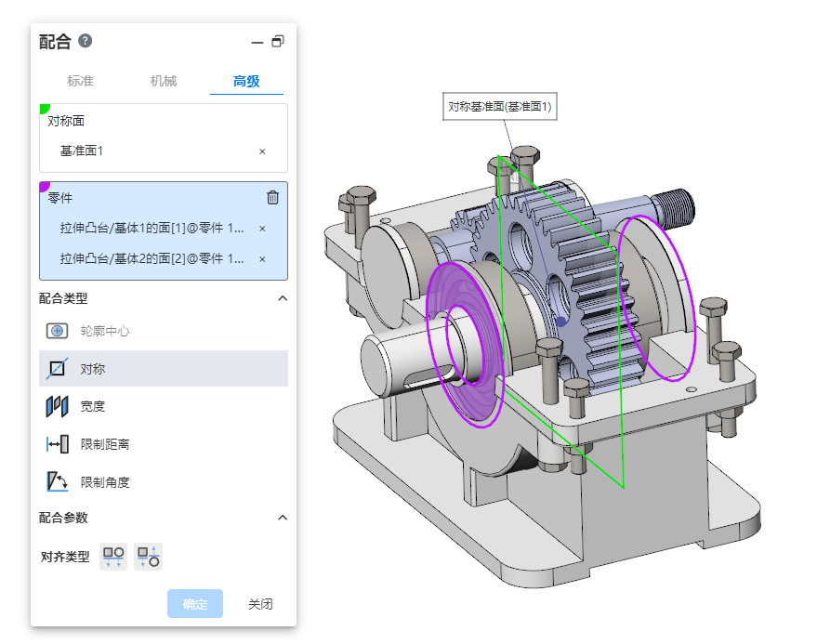Remove 基体2的面[2] from parts list
Image resolution: width=817 pixels, height=644 pixels.
pos(262,259)
